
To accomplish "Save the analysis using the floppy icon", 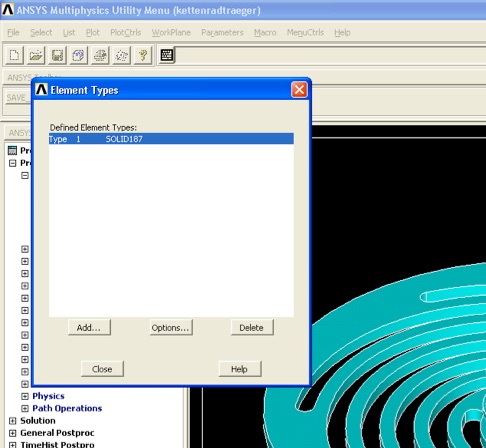I will (57, 55).
